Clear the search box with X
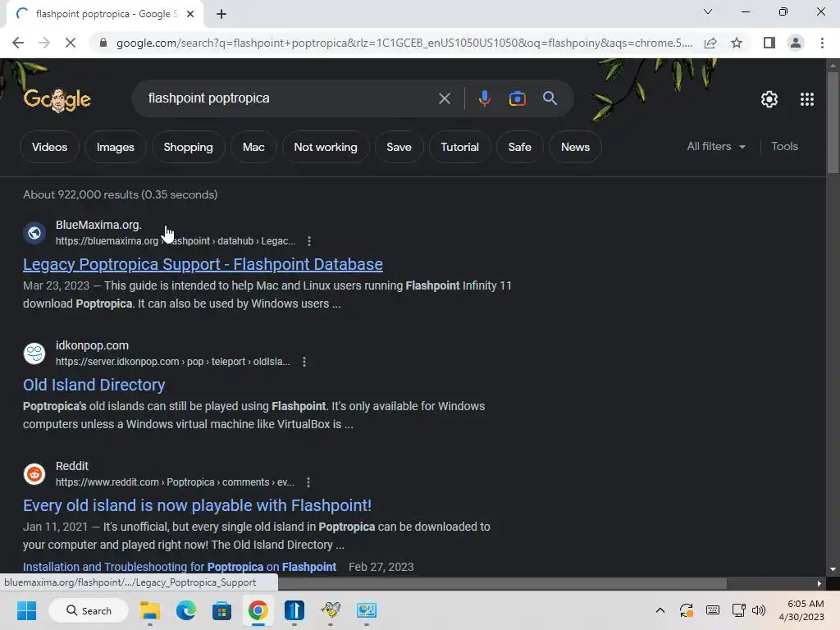This screenshot has height=630, width=840. pyautogui.click(x=444, y=98)
